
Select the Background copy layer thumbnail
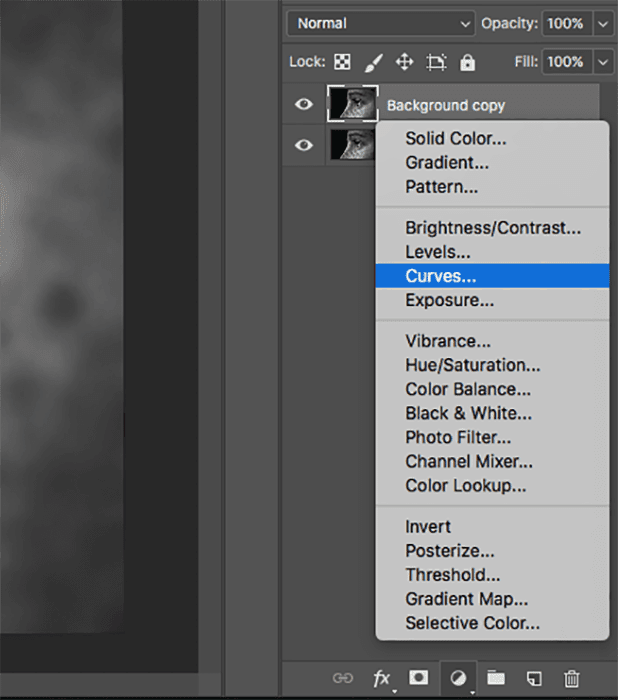tap(353, 104)
